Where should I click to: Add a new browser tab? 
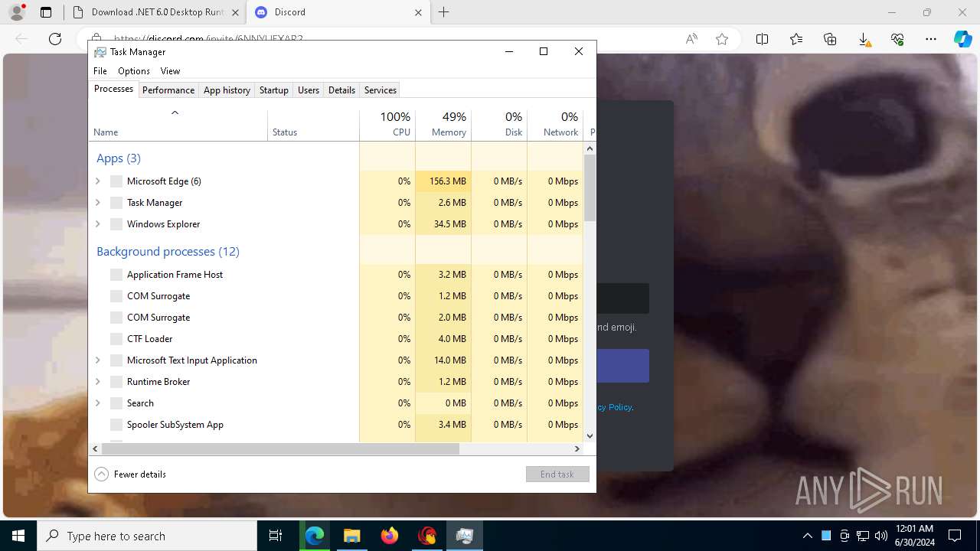coord(444,12)
